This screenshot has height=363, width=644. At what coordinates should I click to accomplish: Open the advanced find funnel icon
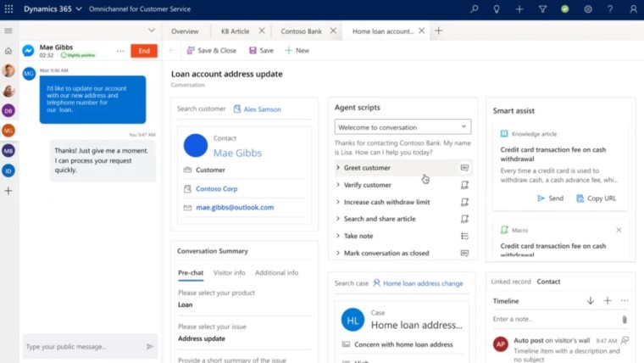(x=542, y=8)
